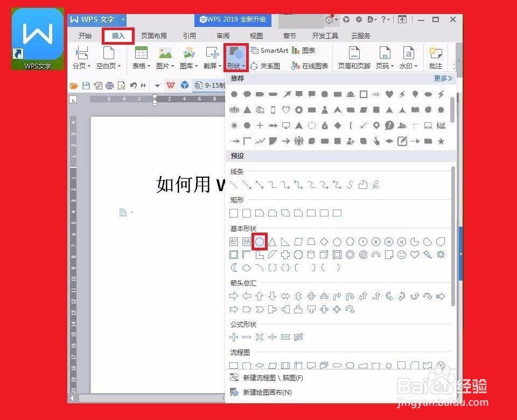Viewport: 517px width, 420px height.
Task: Click the shapes panel vertical scrollbar
Action: (453, 236)
